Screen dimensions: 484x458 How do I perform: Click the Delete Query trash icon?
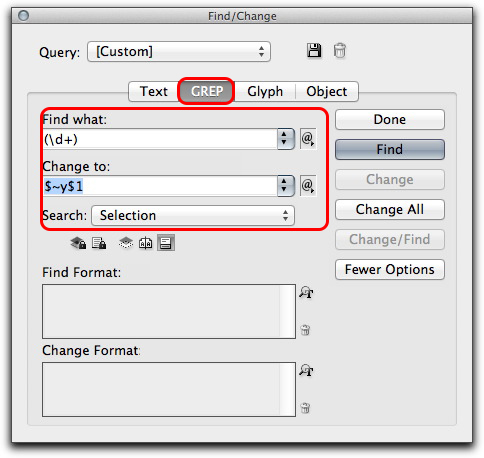340,51
